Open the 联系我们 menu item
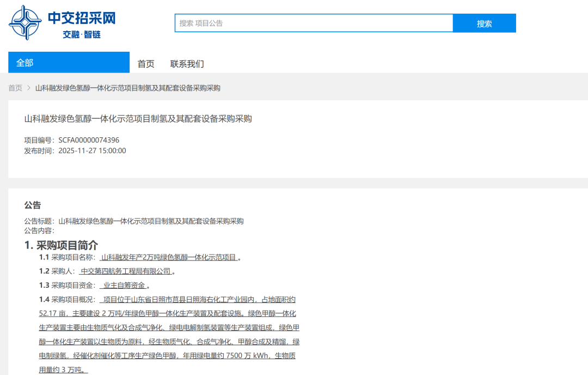Screen dimensions: 588x375 tap(188, 63)
